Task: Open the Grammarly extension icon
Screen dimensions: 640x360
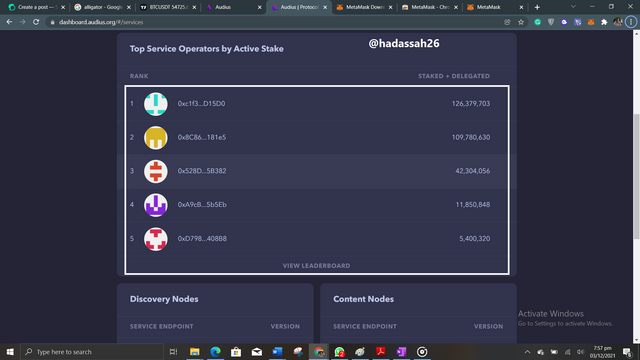Action: [x=538, y=22]
